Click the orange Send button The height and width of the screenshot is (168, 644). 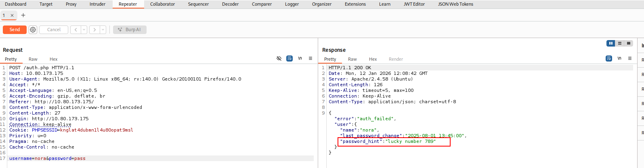[x=15, y=30]
